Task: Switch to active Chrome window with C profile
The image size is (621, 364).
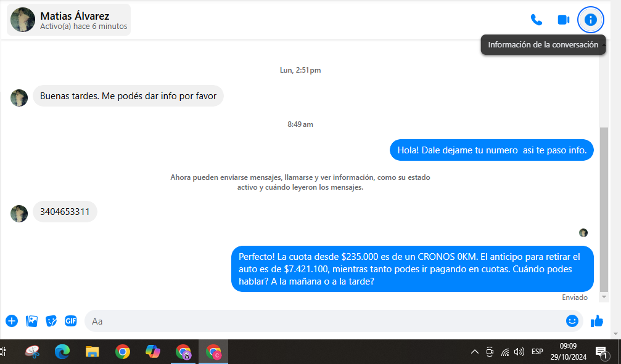Action: point(213,351)
